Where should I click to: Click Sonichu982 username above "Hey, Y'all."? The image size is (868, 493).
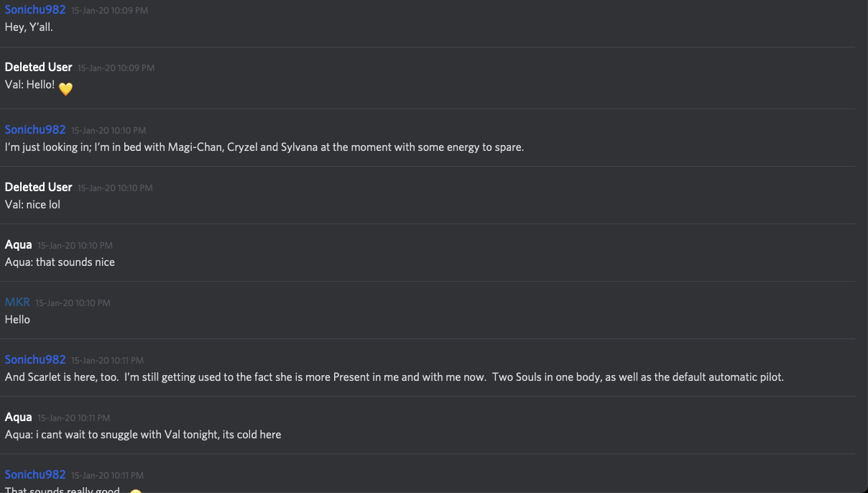pyautogui.click(x=35, y=10)
